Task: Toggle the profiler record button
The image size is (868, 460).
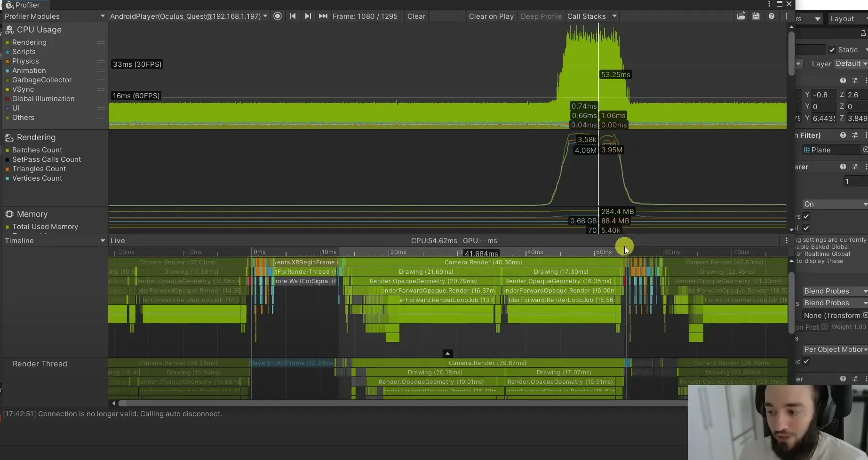Action: click(278, 16)
